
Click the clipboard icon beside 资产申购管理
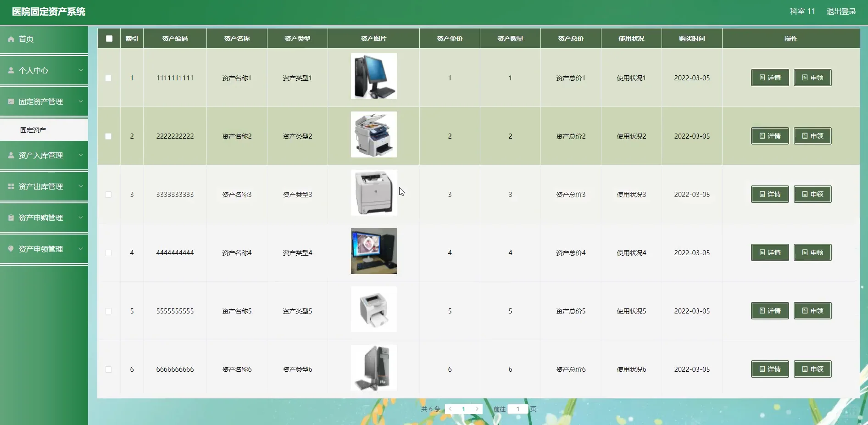(x=11, y=218)
